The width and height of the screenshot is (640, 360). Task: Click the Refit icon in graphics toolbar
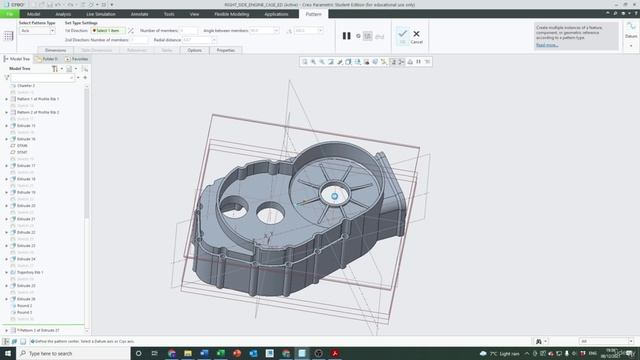[x=304, y=62]
